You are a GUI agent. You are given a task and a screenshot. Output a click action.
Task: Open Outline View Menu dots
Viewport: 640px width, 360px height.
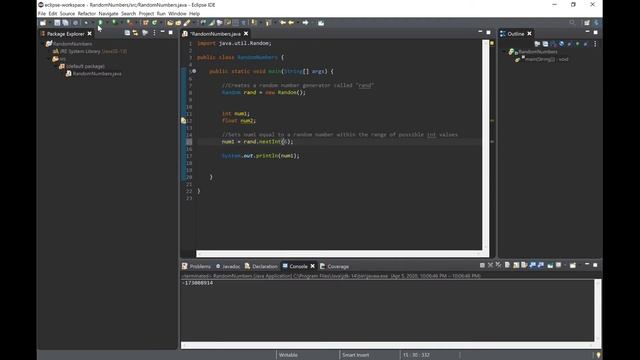pos(595,44)
